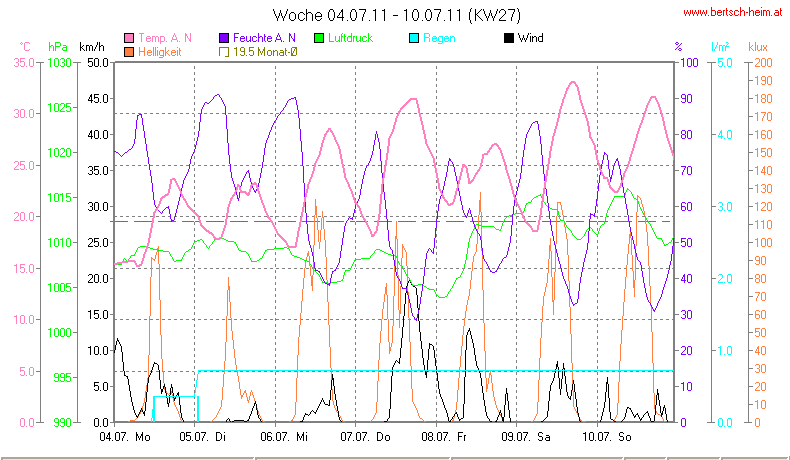Click the 'l/m²' rain axis unit label
Viewport: 790px width, 460px height.
[x=720, y=47]
